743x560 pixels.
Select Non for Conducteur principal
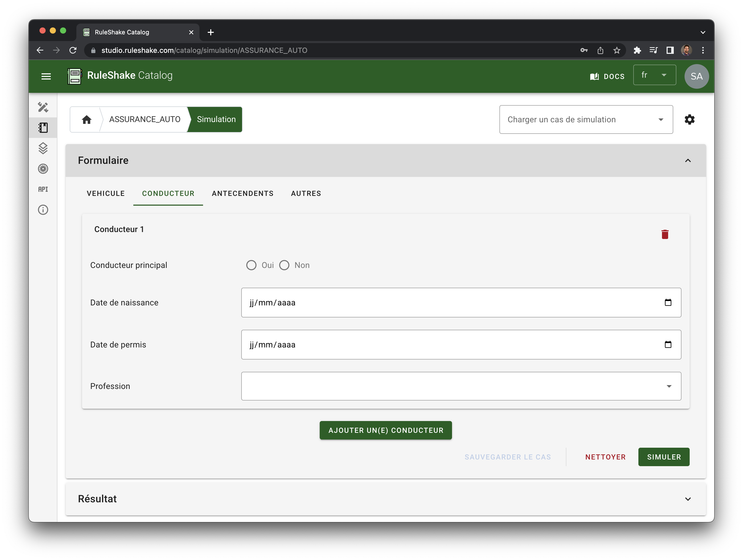tap(284, 265)
